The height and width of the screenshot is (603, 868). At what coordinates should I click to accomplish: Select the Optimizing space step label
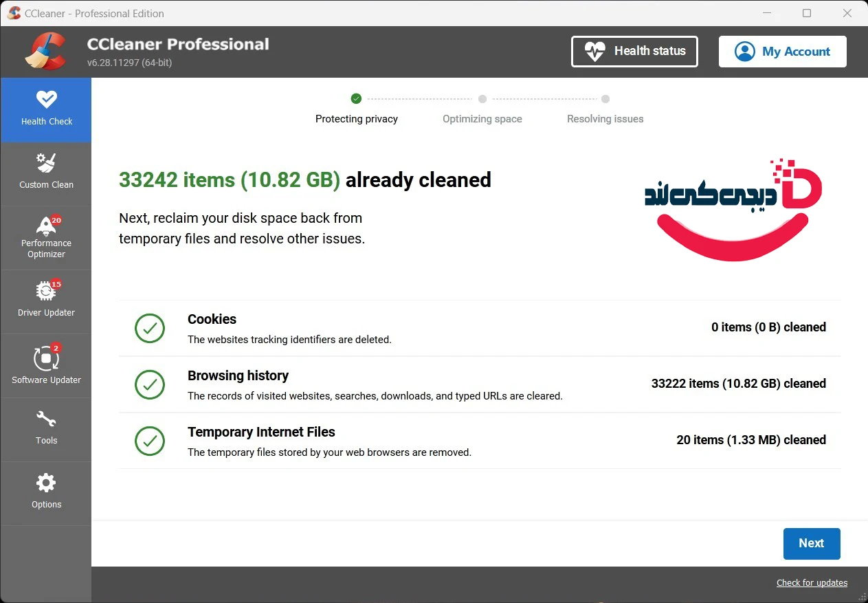click(482, 119)
